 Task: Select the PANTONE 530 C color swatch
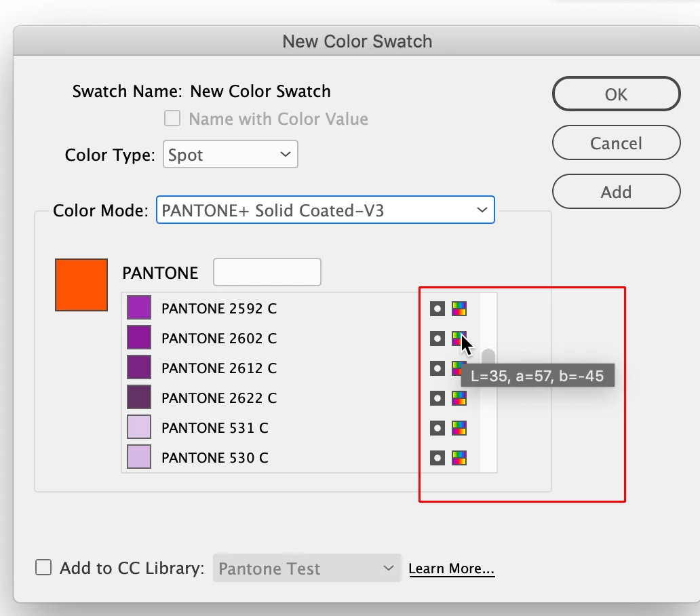tap(139, 457)
